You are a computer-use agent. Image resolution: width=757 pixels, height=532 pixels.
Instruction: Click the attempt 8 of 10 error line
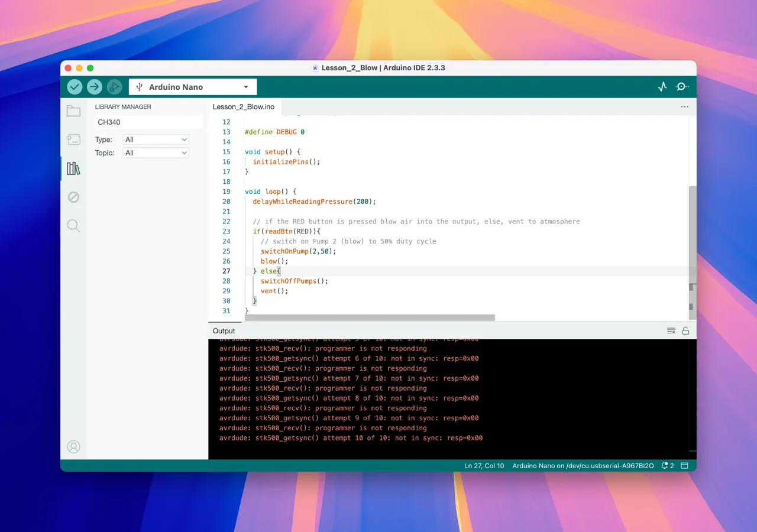[x=349, y=398]
